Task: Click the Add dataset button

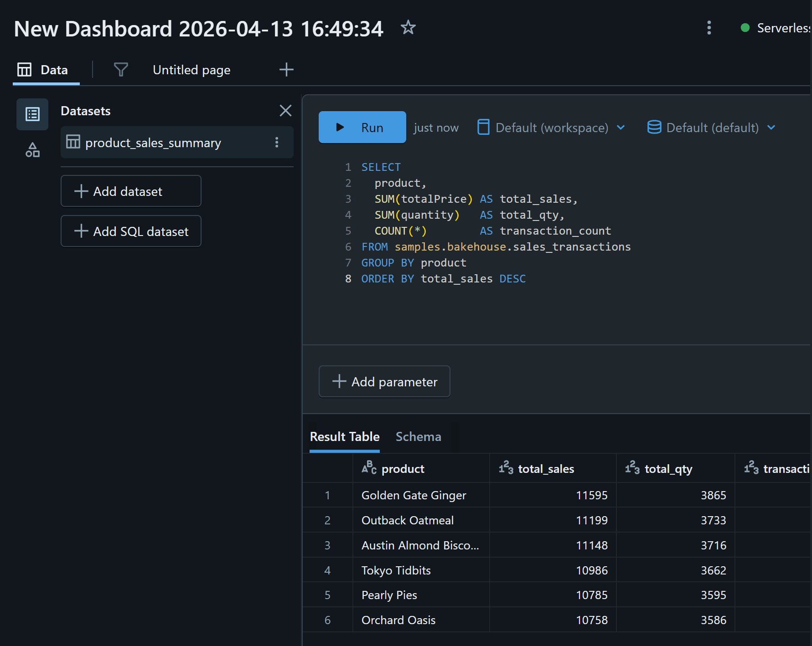Action: tap(131, 191)
